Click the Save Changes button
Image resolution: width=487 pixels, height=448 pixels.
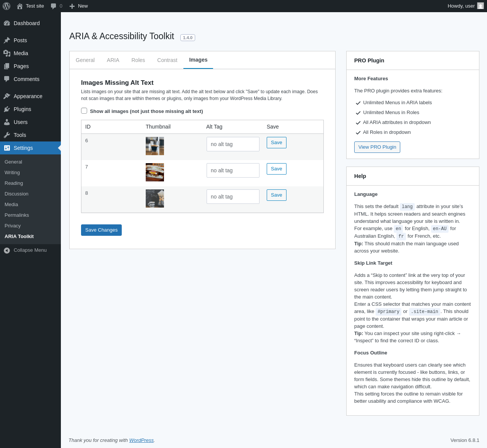point(101,230)
